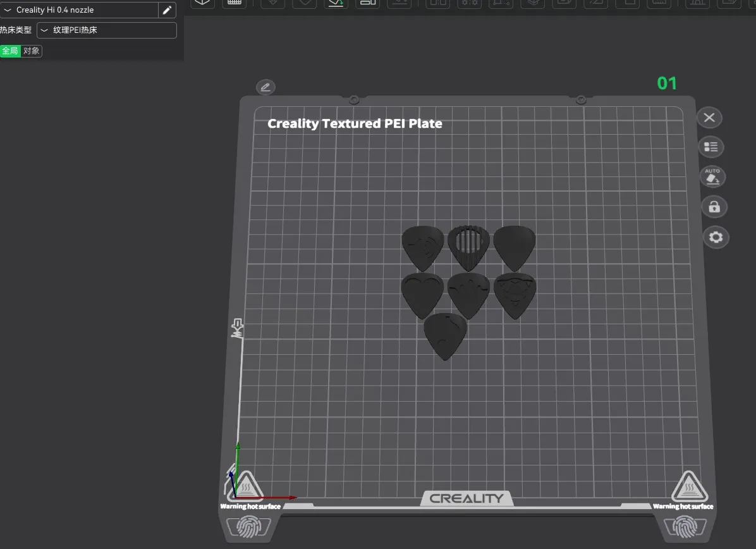The image size is (756, 549).
Task: Click the green-accented toolbar icon at top
Action: point(336,3)
